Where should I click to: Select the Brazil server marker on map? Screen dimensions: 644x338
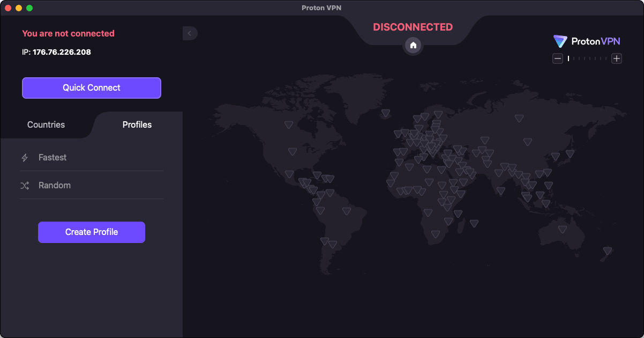pos(347,211)
